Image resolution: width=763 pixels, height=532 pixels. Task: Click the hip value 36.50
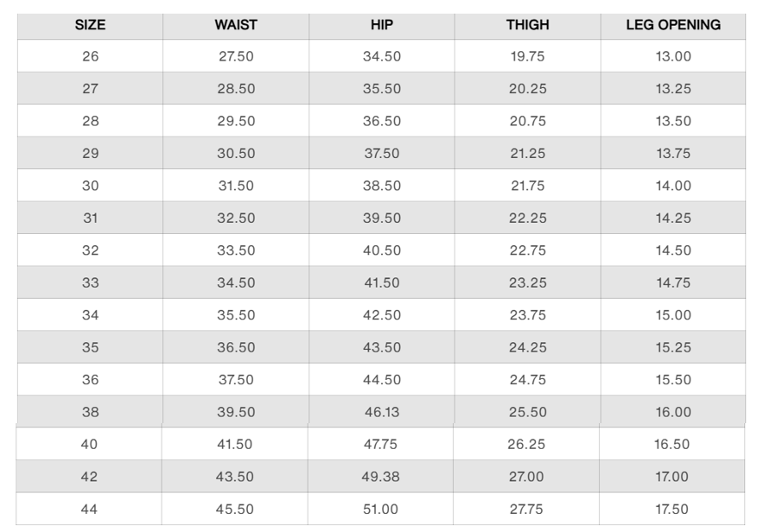coord(382,122)
